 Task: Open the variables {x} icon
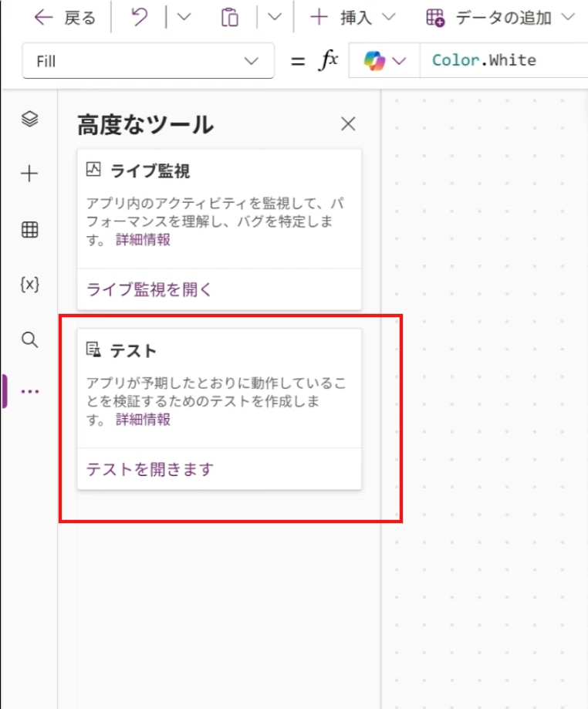click(29, 284)
